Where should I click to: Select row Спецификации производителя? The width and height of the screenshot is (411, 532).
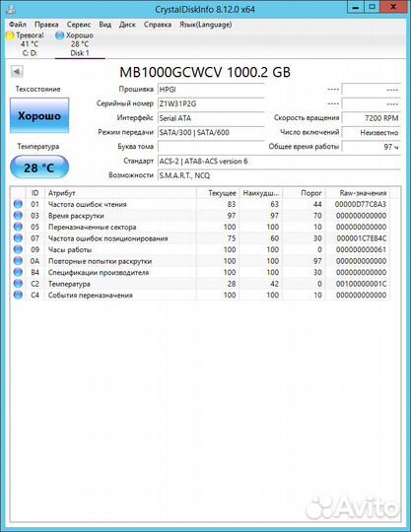pos(201,272)
